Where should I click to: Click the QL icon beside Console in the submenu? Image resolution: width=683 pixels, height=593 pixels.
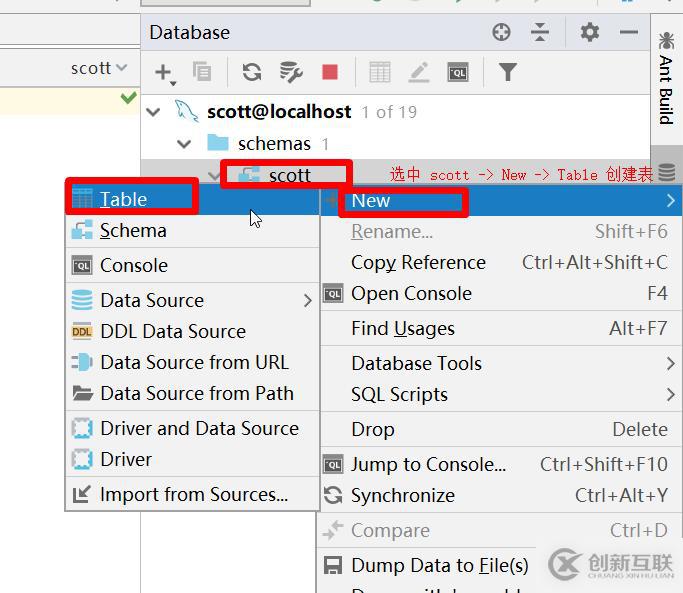(82, 265)
